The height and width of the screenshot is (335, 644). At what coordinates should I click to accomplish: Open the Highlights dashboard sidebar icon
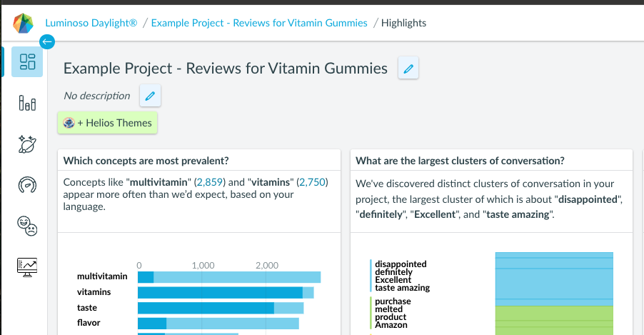click(27, 61)
